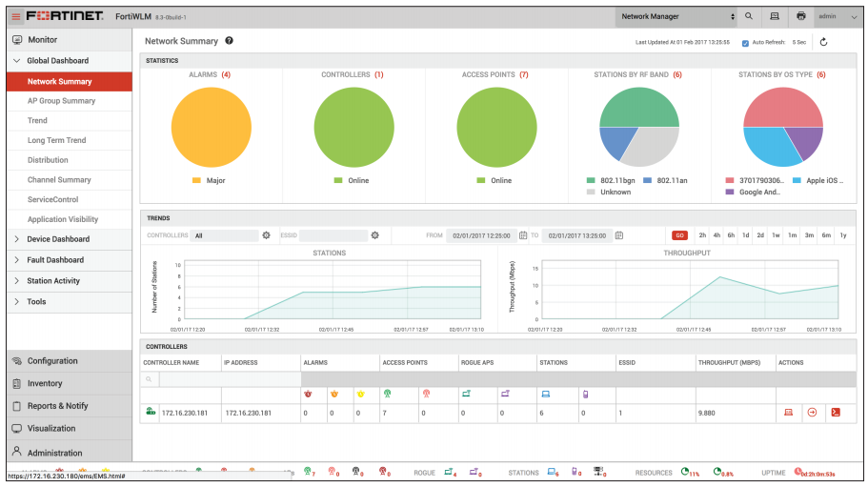The image size is (868, 487).
Task: Select the 2h time range
Action: click(702, 235)
